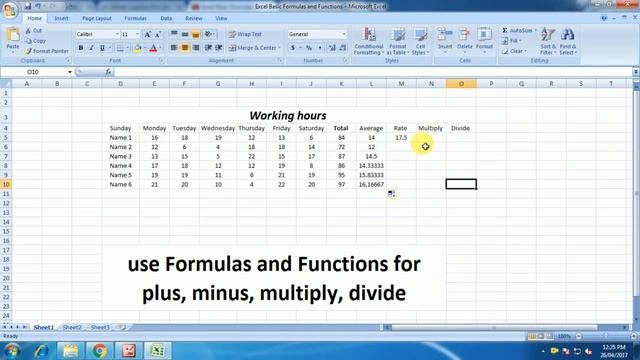Viewport: 640px width, 360px height.
Task: Toggle Bottom Align
Action: (x=196, y=34)
